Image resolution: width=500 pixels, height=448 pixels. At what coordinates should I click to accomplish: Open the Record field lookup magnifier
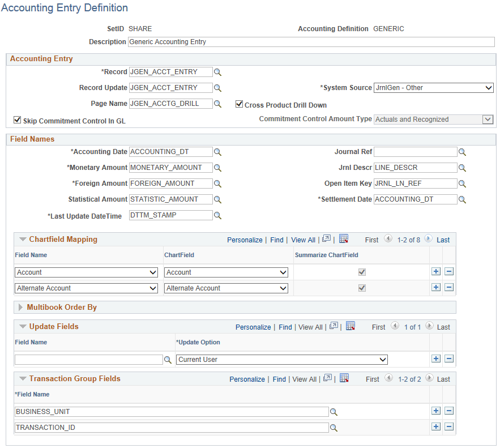click(x=217, y=72)
